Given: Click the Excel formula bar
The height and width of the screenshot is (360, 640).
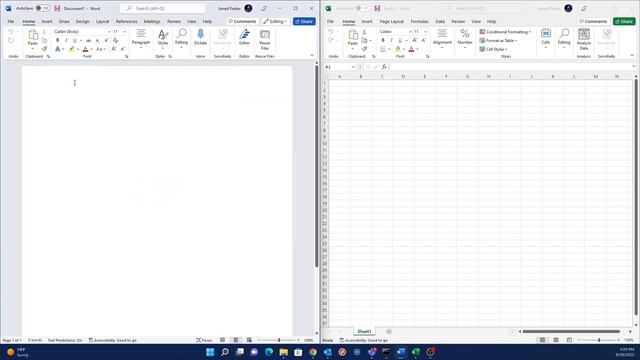Looking at the screenshot, I should click(x=510, y=67).
